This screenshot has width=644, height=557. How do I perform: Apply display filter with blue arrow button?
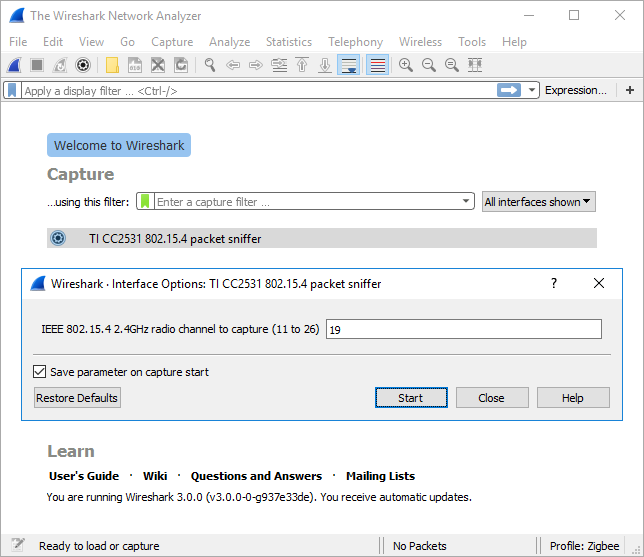tap(509, 90)
